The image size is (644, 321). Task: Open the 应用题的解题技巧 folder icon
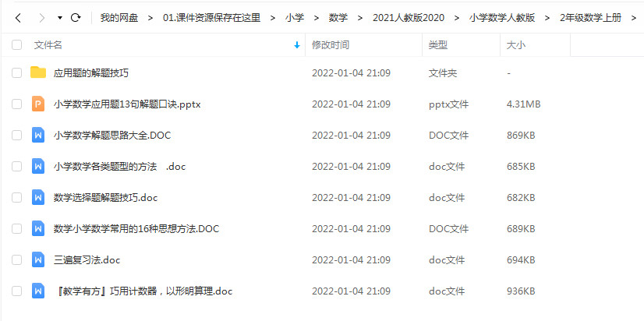click(38, 72)
